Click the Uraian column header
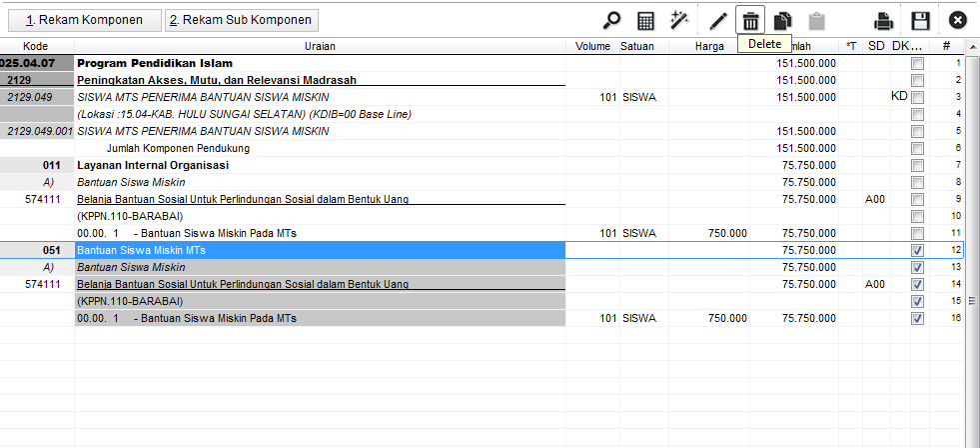 pyautogui.click(x=321, y=46)
